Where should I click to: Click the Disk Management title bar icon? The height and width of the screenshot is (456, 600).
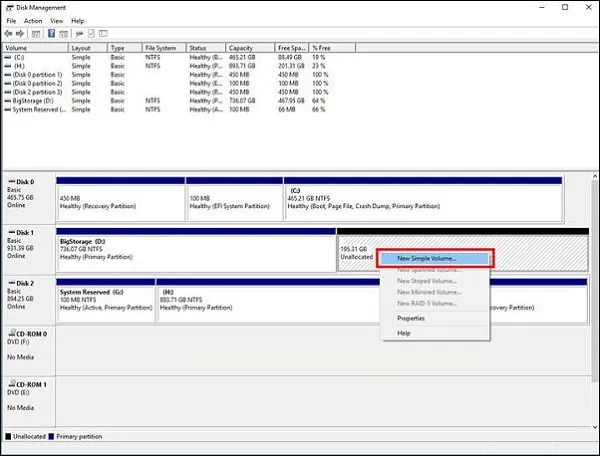pyautogui.click(x=8, y=7)
